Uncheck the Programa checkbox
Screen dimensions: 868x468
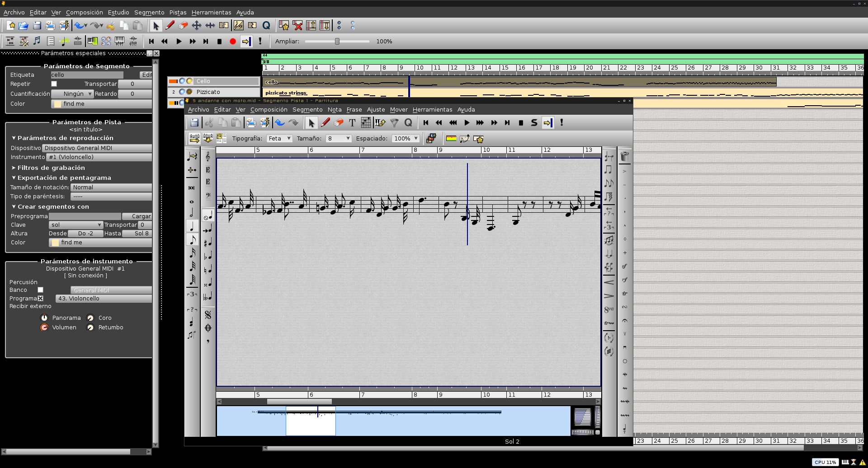41,299
